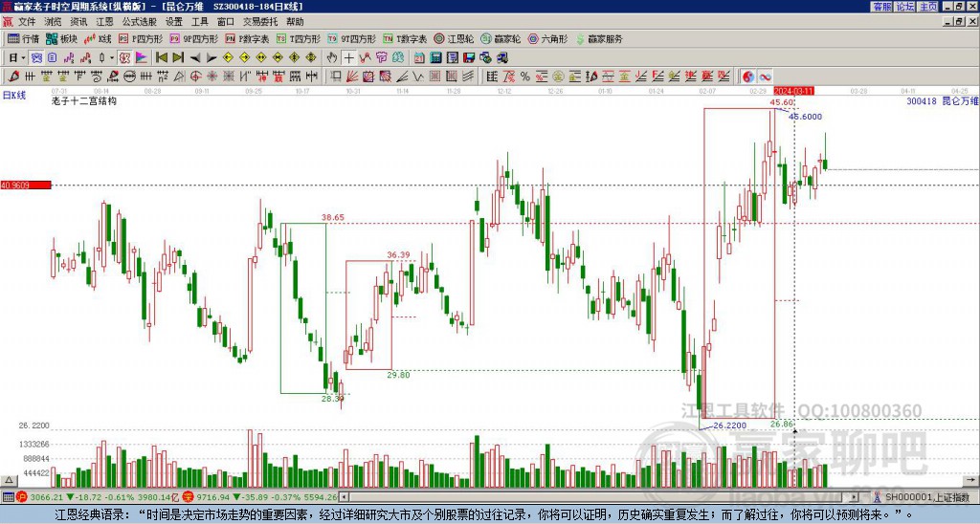Toggle the colorful flag display button
The width and height of the screenshot is (980, 524).
(142, 58)
